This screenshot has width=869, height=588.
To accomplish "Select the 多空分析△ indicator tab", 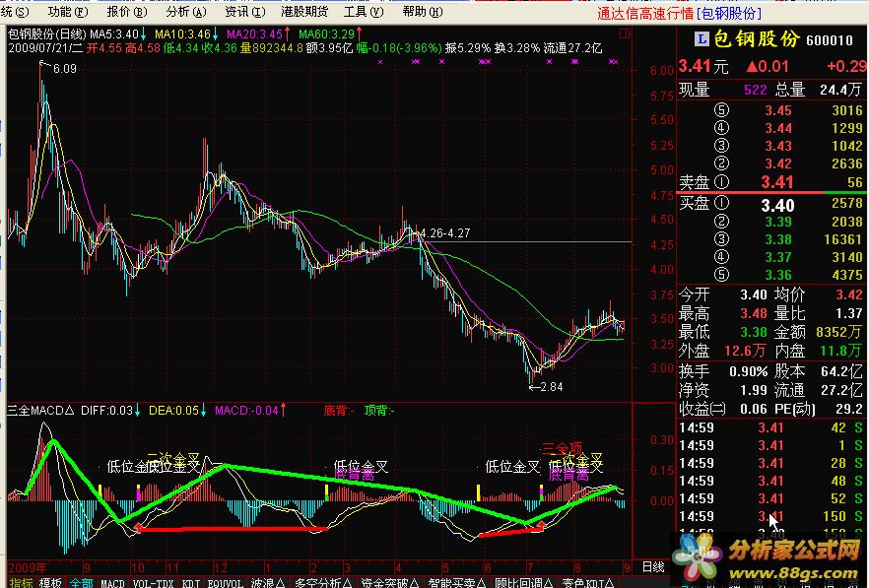I will [323, 582].
